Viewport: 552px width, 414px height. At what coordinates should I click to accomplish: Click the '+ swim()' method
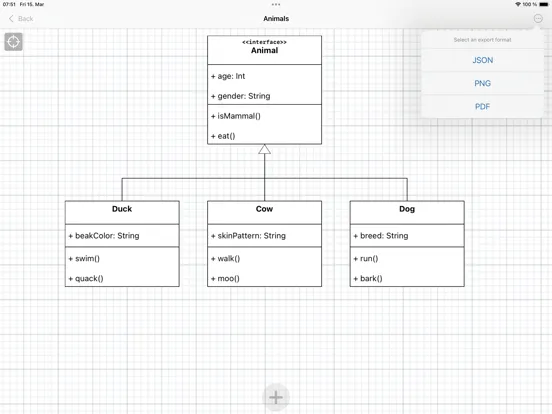(84, 258)
